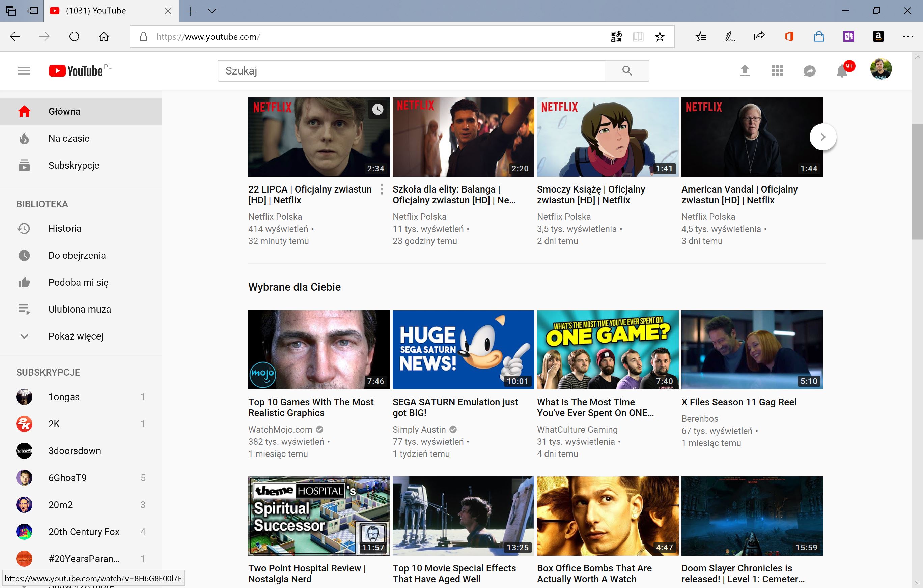Open the Berenbos channel link
The image size is (923, 588).
tap(700, 419)
